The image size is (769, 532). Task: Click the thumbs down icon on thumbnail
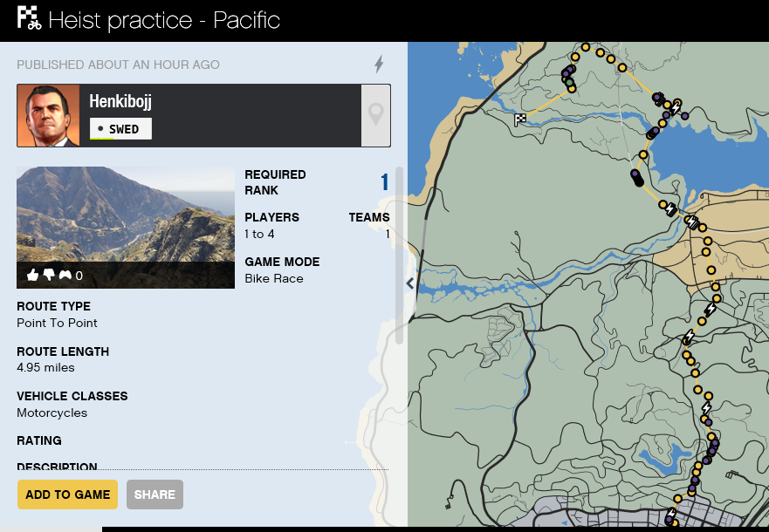pyautogui.click(x=49, y=275)
